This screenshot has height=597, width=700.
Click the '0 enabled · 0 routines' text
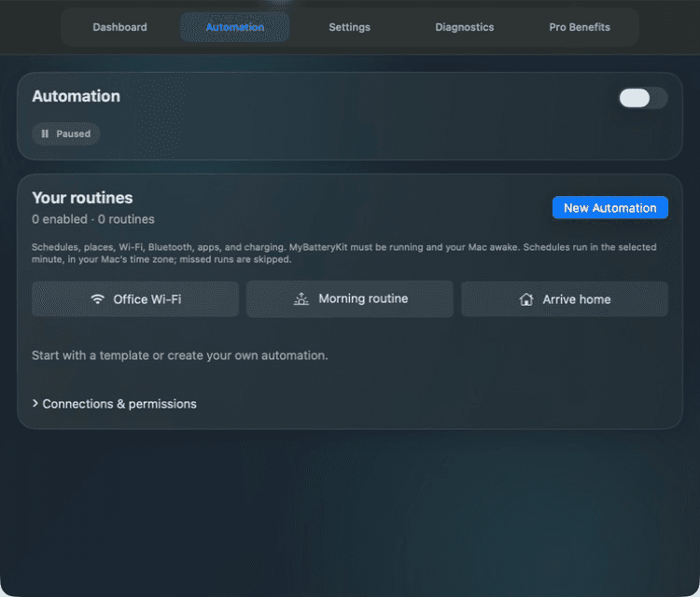pyautogui.click(x=92, y=219)
